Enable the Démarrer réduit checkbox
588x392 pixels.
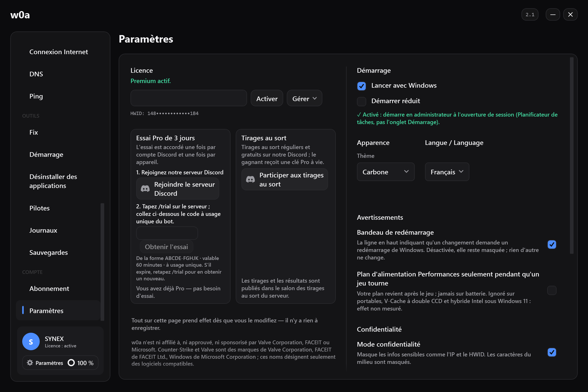362,101
